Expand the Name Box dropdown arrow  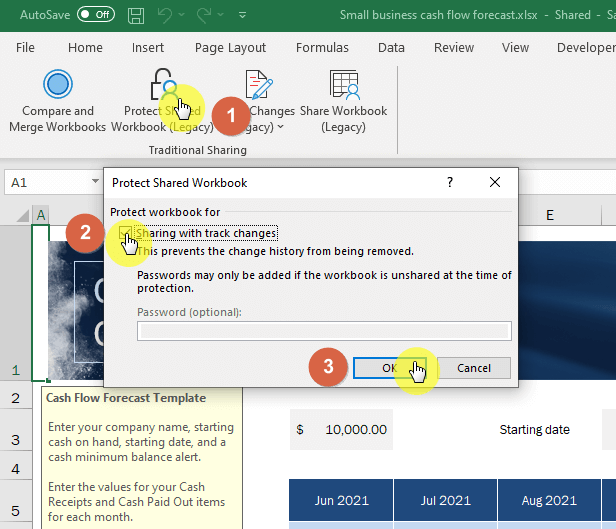95,181
